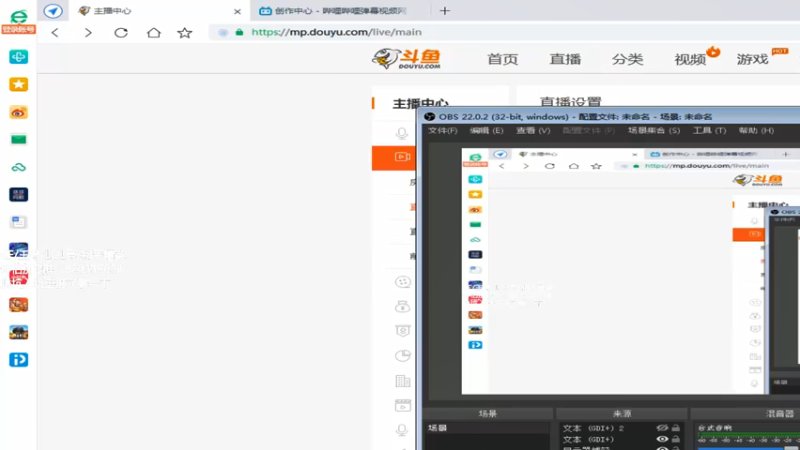
Task: Open the dark blue square sidebar app icon
Action: (x=18, y=194)
